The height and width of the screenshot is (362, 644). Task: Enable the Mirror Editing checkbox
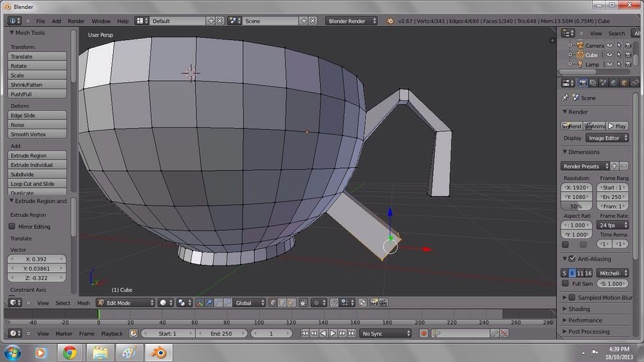(x=12, y=227)
